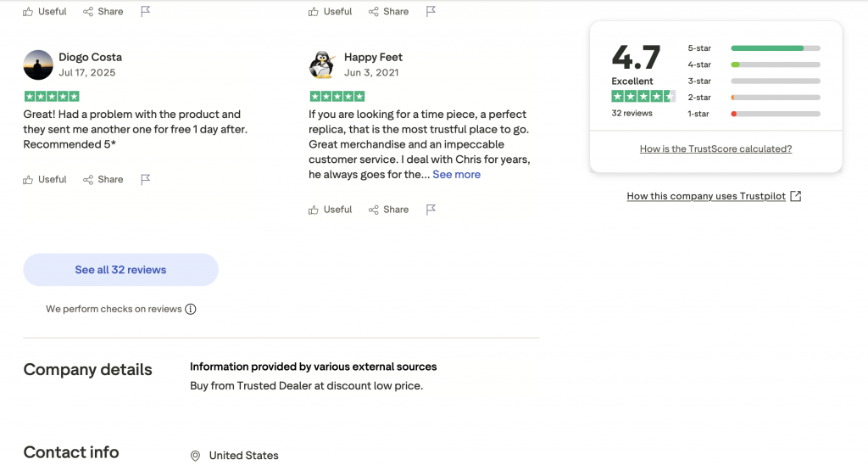Viewport: 868px width, 465px height.
Task: Share Happy Feet's review
Action: click(x=389, y=210)
